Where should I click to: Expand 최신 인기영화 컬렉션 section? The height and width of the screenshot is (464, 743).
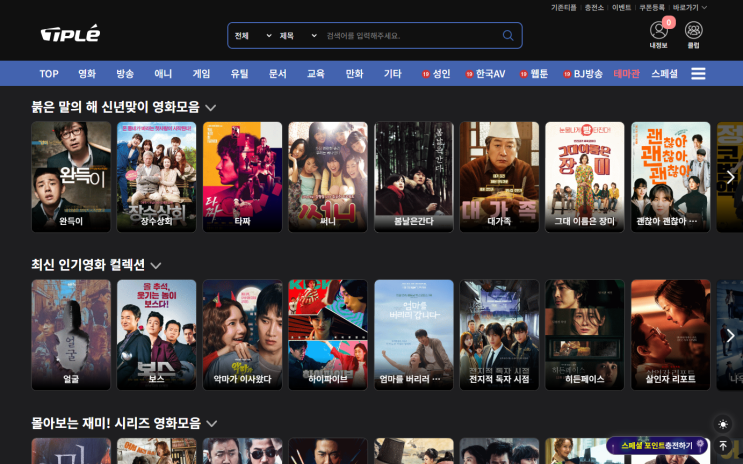[x=156, y=265]
